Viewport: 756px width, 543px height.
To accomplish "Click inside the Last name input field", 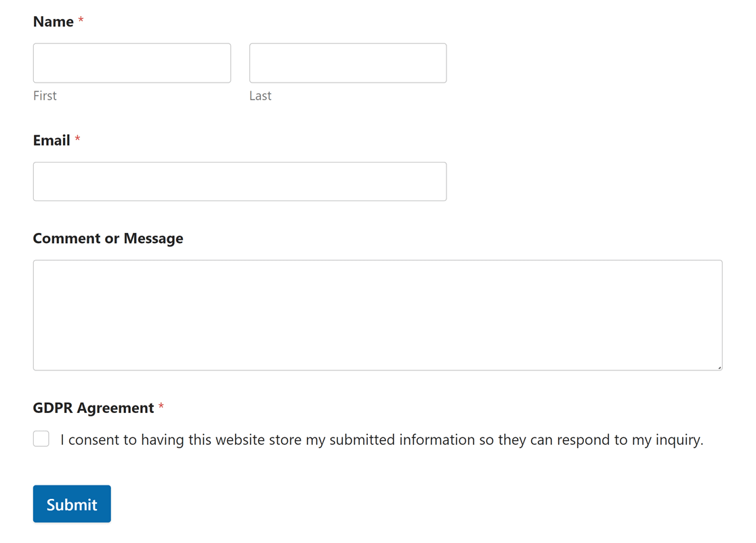I will point(348,62).
